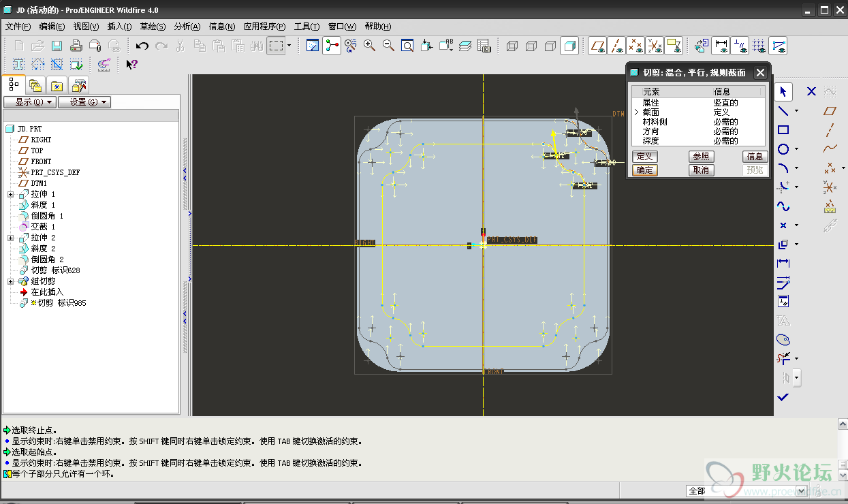Open the line tool flyout arrow

796,111
